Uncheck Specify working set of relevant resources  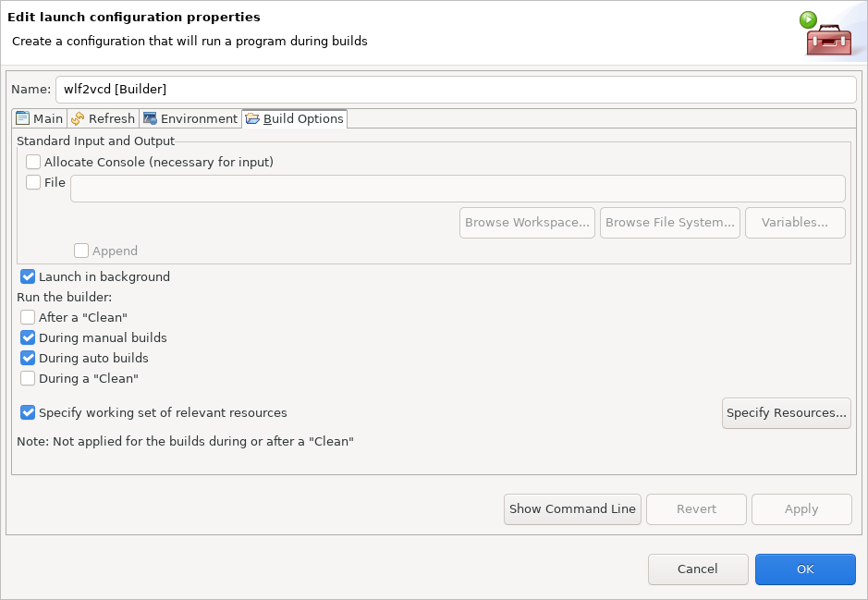(x=28, y=412)
